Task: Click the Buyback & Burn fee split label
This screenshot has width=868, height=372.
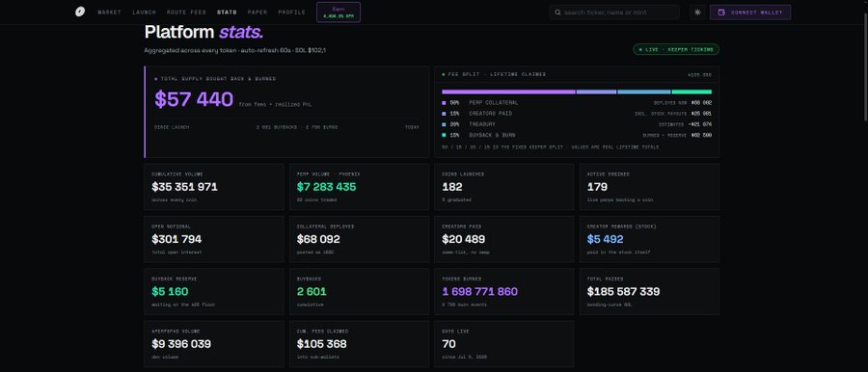Action: click(492, 135)
